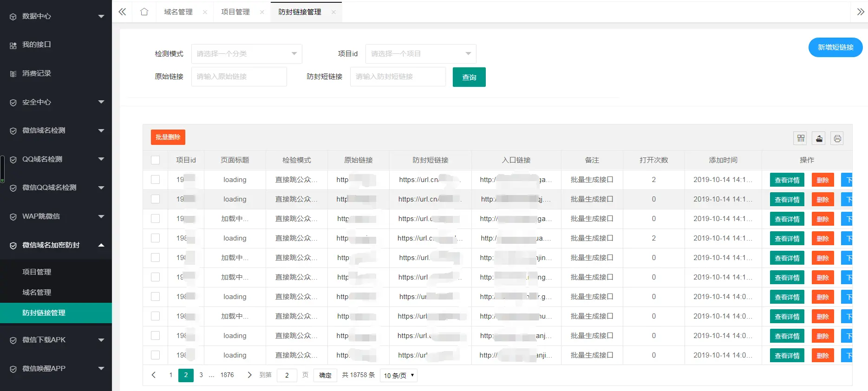Expand 数据中心 using its arrow
Viewport: 868px width, 391px height.
101,16
